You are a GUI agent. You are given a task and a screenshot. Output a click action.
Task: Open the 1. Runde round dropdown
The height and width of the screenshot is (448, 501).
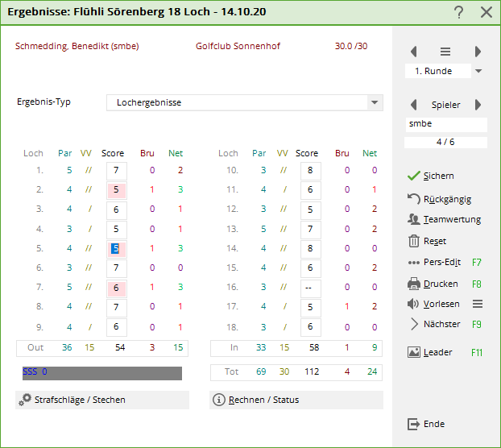pyautogui.click(x=478, y=71)
